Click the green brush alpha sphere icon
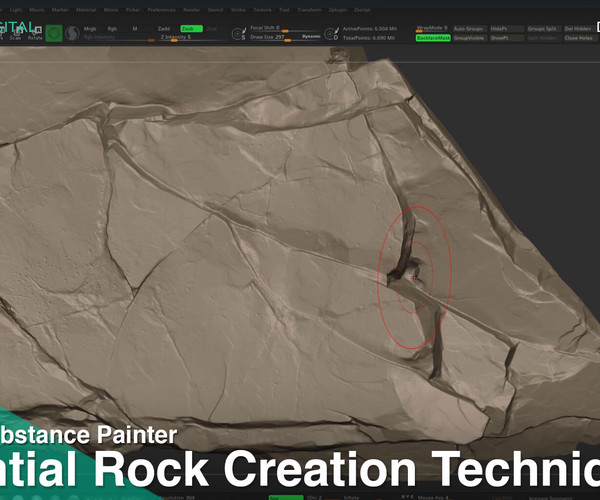The width and height of the screenshot is (600, 500). [x=54, y=33]
